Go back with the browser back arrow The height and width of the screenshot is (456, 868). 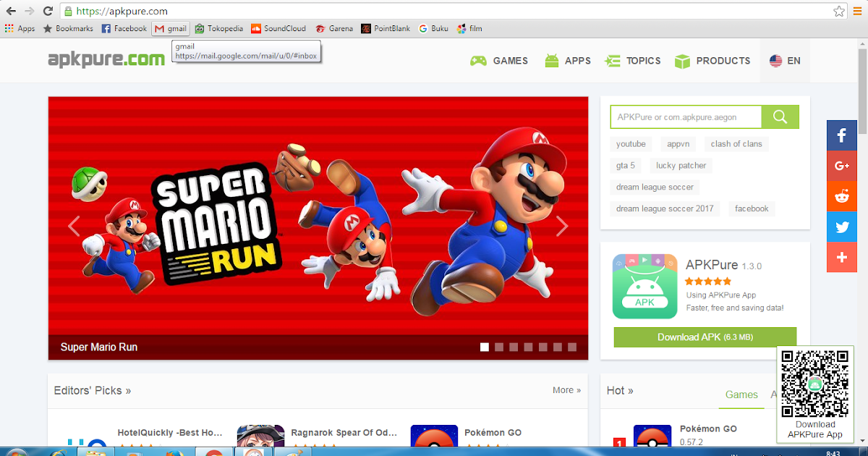pos(11,11)
